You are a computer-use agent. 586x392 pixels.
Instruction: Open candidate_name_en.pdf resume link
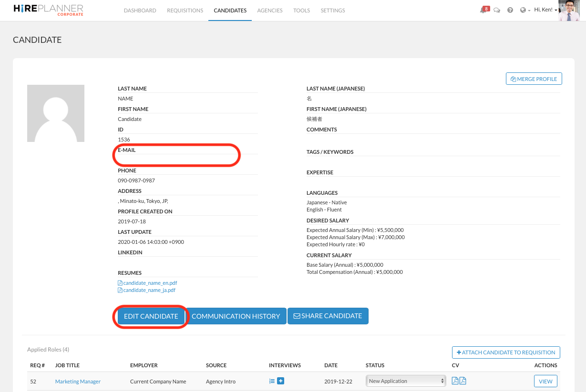(x=150, y=283)
